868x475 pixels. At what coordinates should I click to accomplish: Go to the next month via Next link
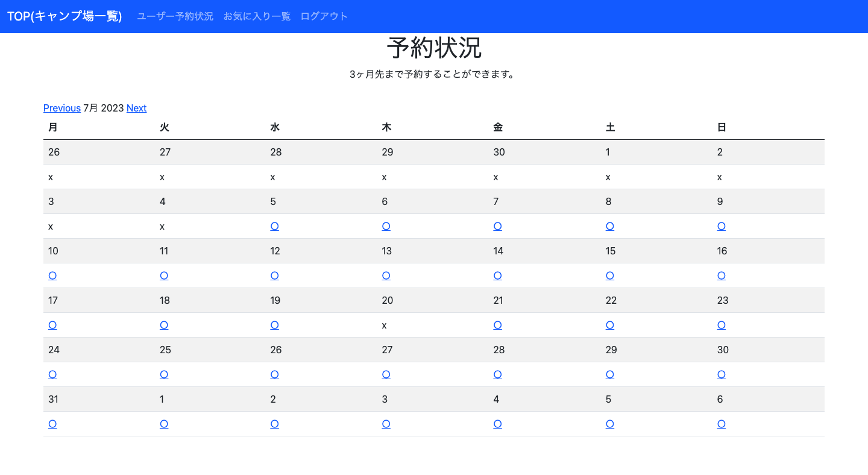click(x=136, y=108)
